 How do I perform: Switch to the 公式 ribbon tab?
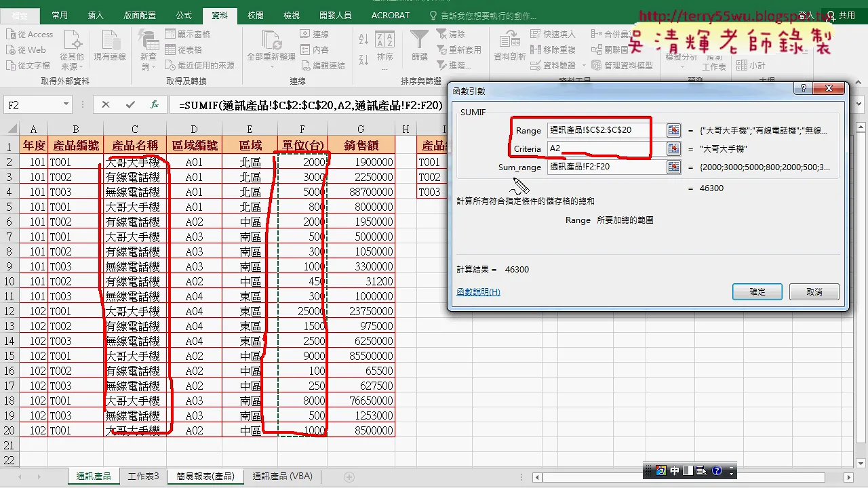point(184,15)
